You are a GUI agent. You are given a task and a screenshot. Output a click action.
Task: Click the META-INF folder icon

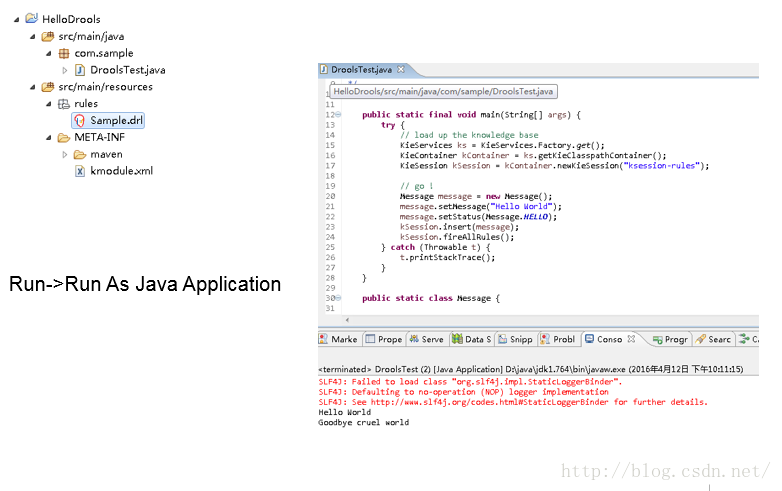click(x=64, y=138)
